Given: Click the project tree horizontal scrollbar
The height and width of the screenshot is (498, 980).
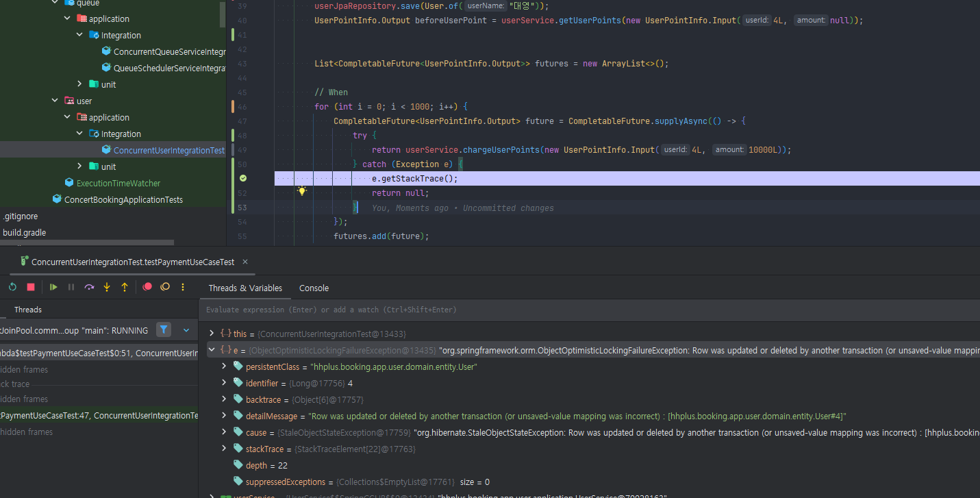Looking at the screenshot, I should click(87, 242).
